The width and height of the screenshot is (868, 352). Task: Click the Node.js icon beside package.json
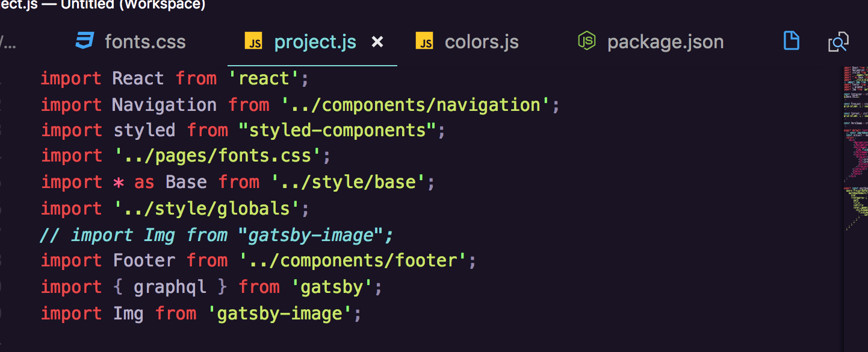(586, 41)
